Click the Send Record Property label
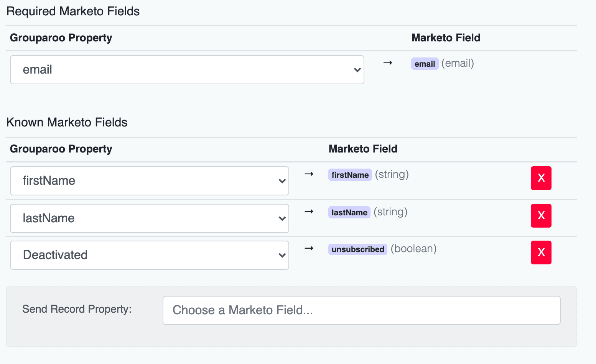This screenshot has height=364, width=596. pyautogui.click(x=77, y=309)
